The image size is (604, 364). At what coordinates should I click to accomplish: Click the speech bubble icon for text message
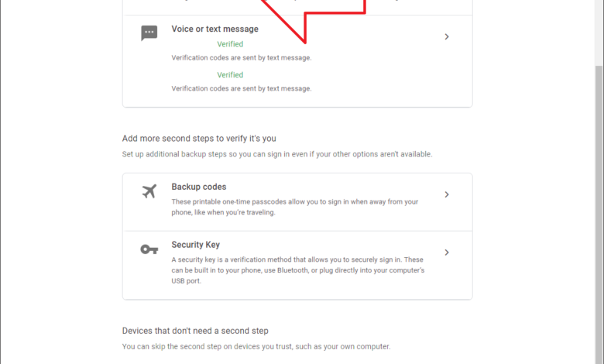(149, 33)
